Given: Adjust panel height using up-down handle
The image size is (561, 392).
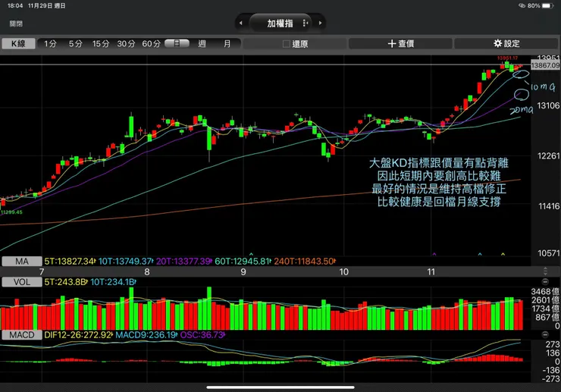Looking at the screenshot, I should tap(545, 271).
